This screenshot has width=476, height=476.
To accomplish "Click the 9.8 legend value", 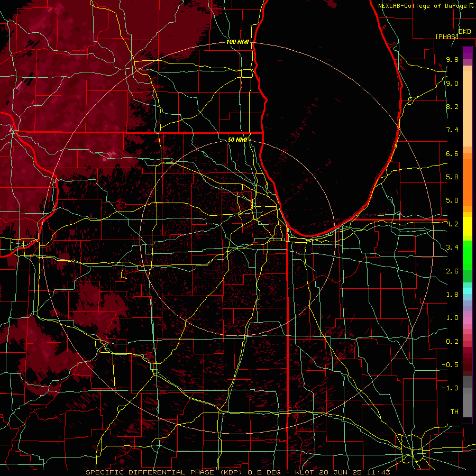I will [452, 59].
